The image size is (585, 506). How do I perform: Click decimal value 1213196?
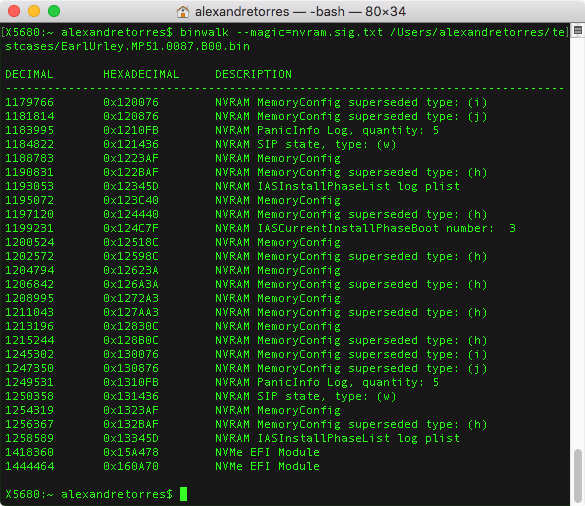[x=29, y=326]
